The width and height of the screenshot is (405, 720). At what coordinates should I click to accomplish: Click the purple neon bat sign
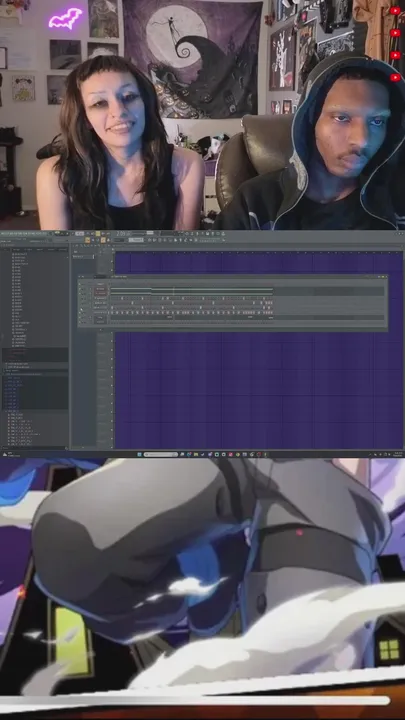[x=65, y=18]
